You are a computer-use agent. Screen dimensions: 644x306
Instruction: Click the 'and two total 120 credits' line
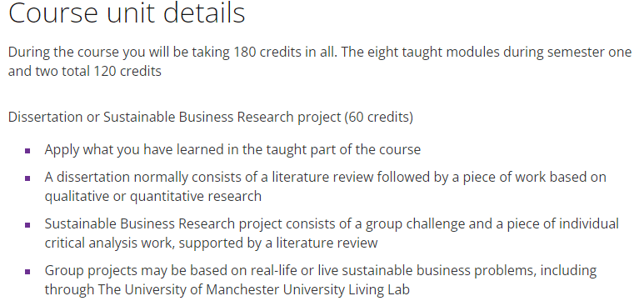tap(85, 71)
